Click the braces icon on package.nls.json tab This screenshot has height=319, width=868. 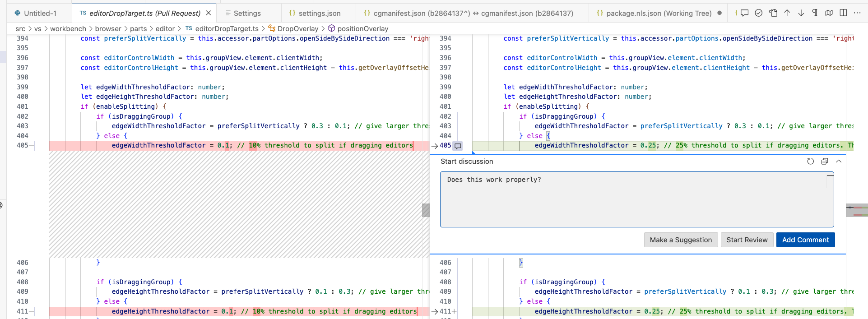600,13
